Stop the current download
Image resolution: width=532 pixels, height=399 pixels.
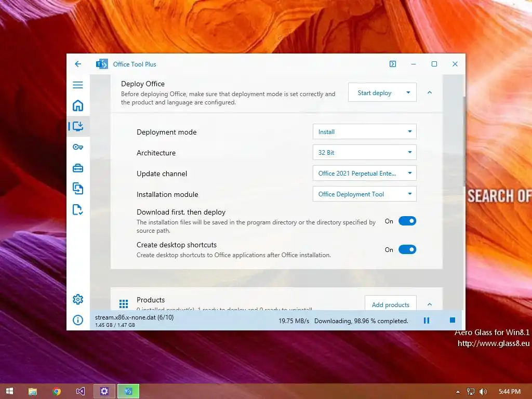point(453,320)
